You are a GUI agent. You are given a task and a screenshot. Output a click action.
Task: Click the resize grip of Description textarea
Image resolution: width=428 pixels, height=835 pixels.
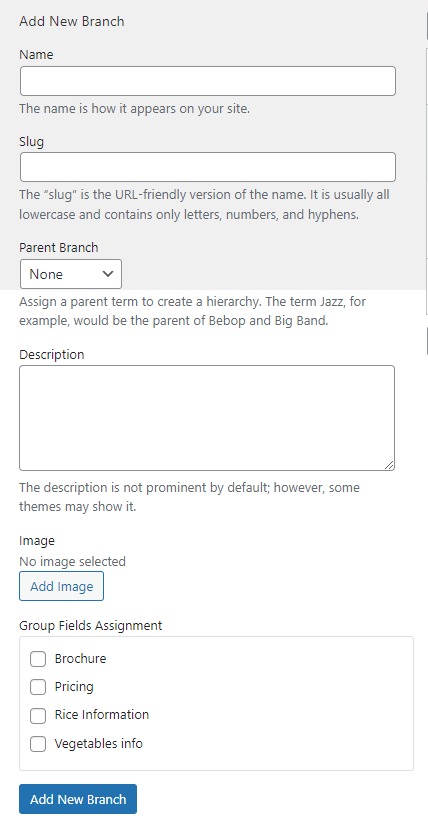(390, 465)
